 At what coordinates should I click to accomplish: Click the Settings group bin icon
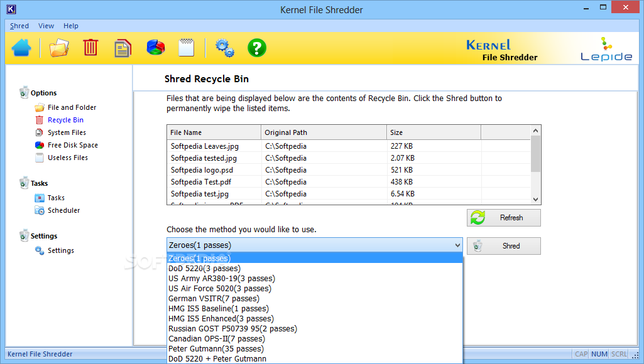click(x=24, y=235)
